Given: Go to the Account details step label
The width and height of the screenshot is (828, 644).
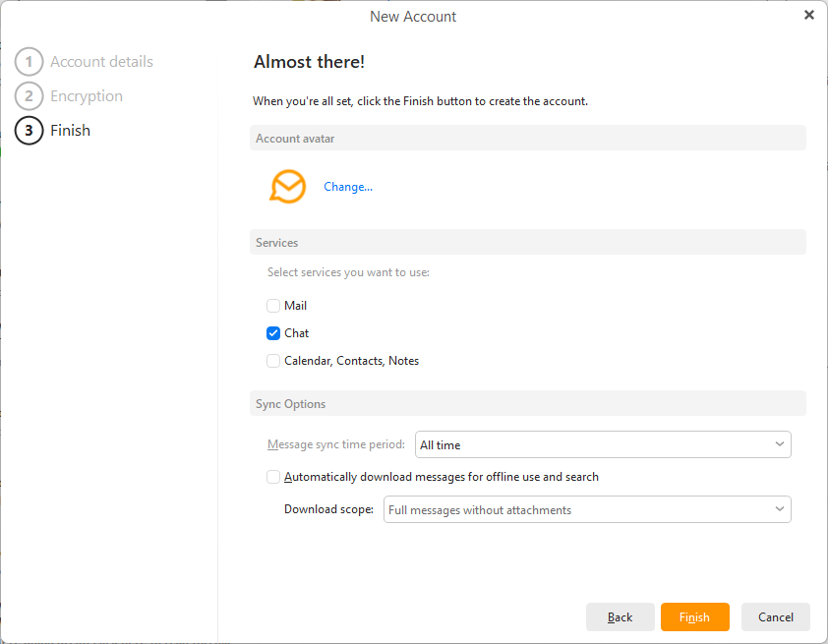Looking at the screenshot, I should (x=101, y=62).
